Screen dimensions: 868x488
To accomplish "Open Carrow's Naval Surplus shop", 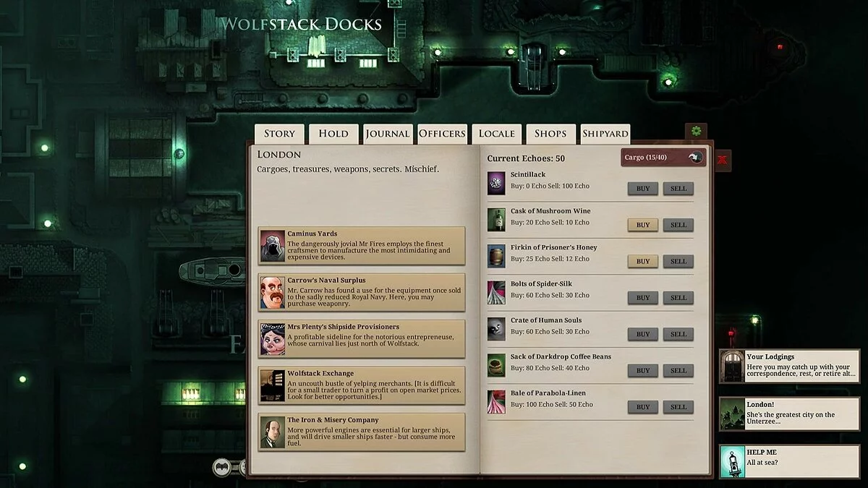I will pos(362,292).
